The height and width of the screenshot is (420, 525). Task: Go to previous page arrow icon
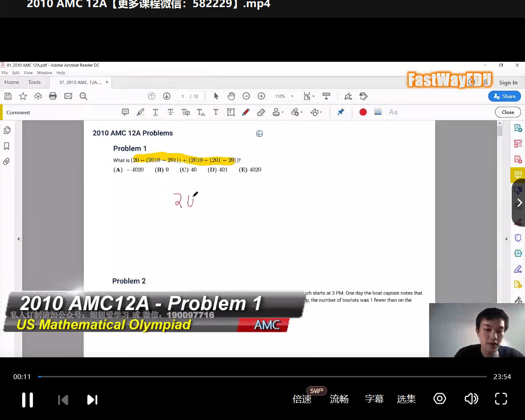point(151,96)
